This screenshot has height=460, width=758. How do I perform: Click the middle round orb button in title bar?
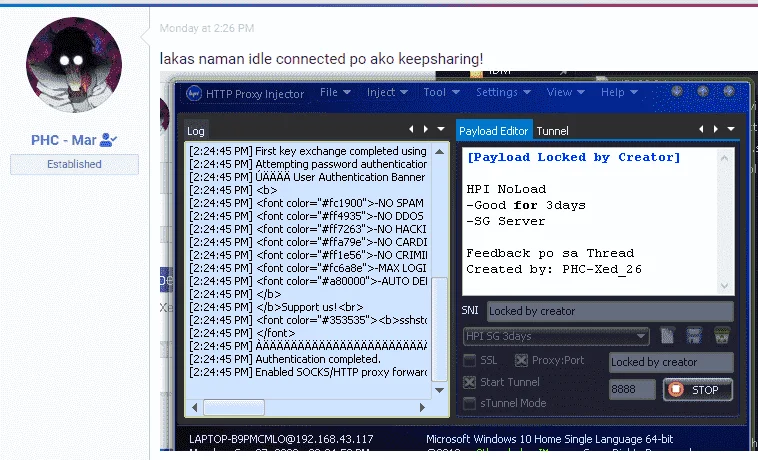703,91
